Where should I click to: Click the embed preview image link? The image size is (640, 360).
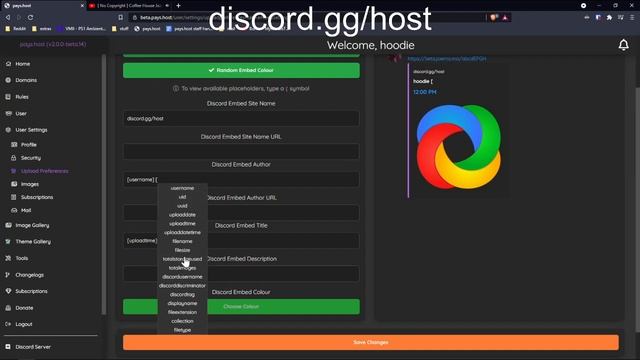[x=447, y=59]
